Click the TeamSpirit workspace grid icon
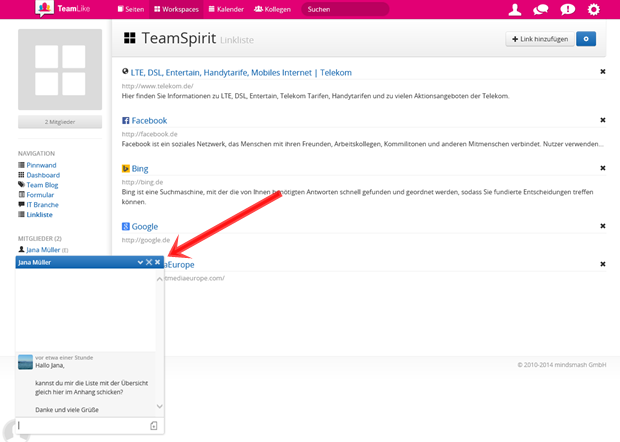620x442 pixels. tap(130, 38)
